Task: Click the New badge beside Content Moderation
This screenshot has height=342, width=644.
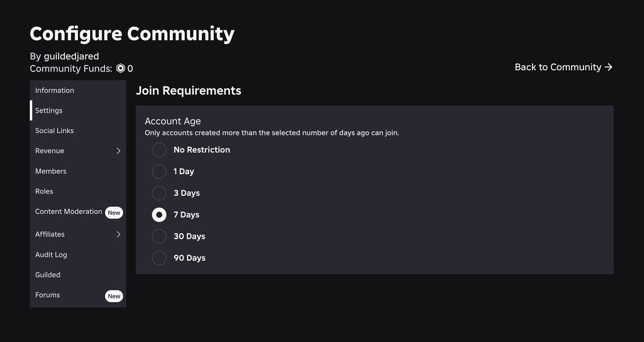Action: pos(114,212)
